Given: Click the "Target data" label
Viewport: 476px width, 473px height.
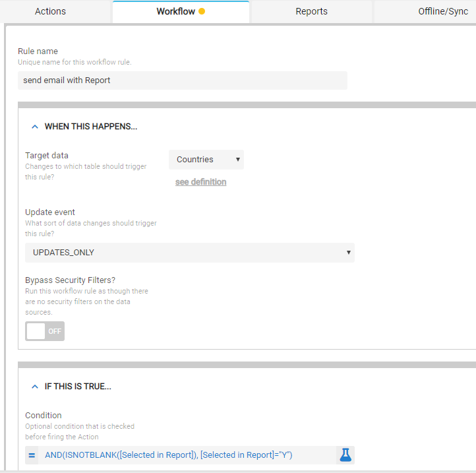Looking at the screenshot, I should point(47,156).
